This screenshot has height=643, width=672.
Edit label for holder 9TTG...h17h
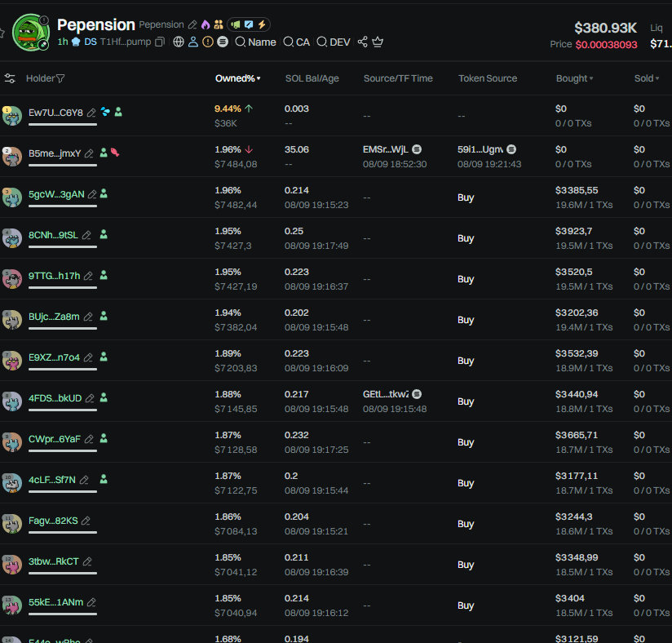click(x=88, y=276)
